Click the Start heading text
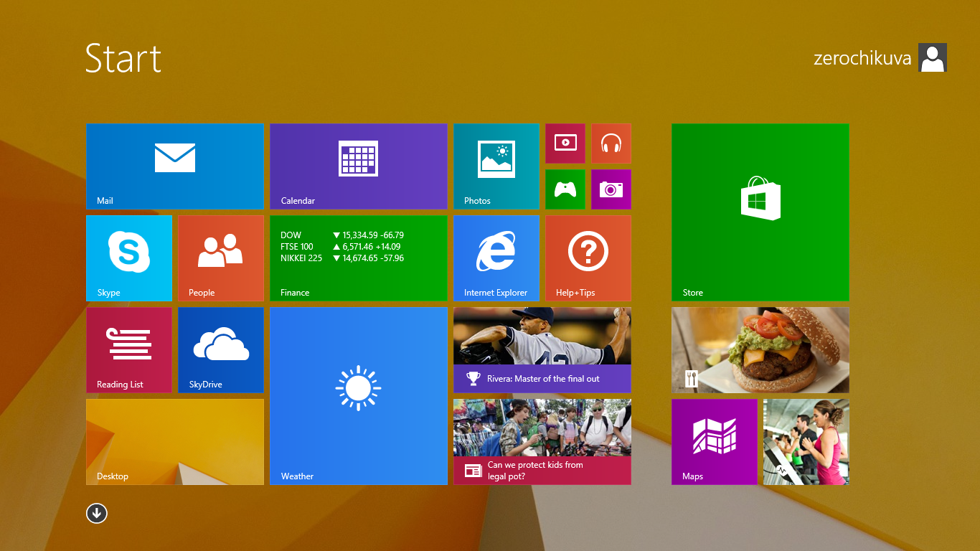980x551 pixels. click(x=123, y=58)
